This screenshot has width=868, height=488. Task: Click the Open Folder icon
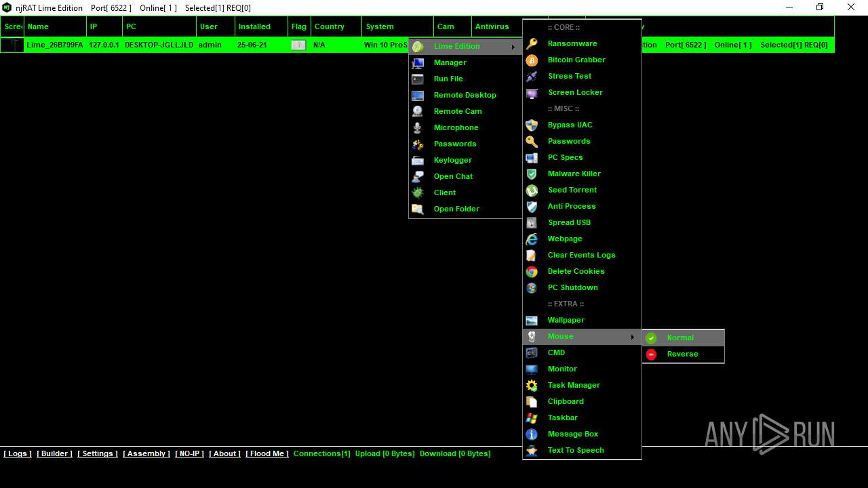coord(418,209)
